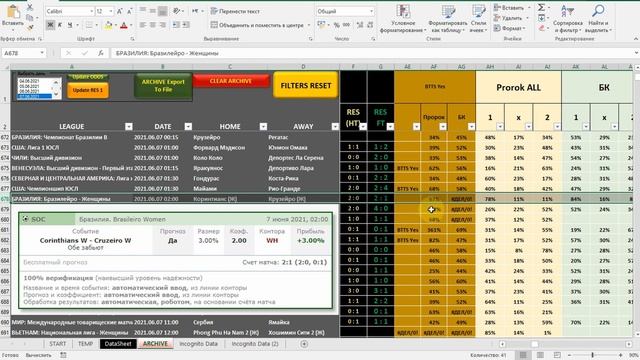Apply the red font color A
Screen dimensions: 640x360
tap(124, 26)
